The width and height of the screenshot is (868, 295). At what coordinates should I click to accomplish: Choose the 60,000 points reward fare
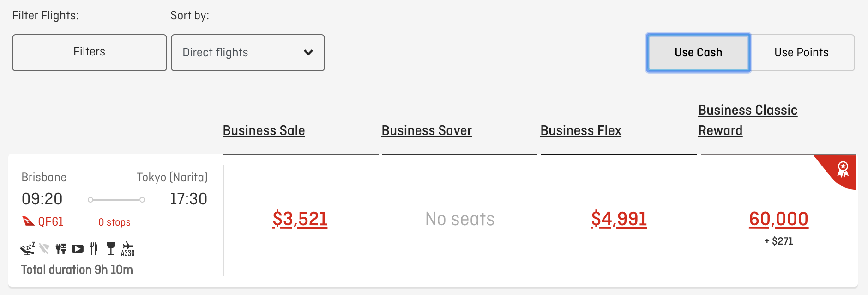coord(779,219)
